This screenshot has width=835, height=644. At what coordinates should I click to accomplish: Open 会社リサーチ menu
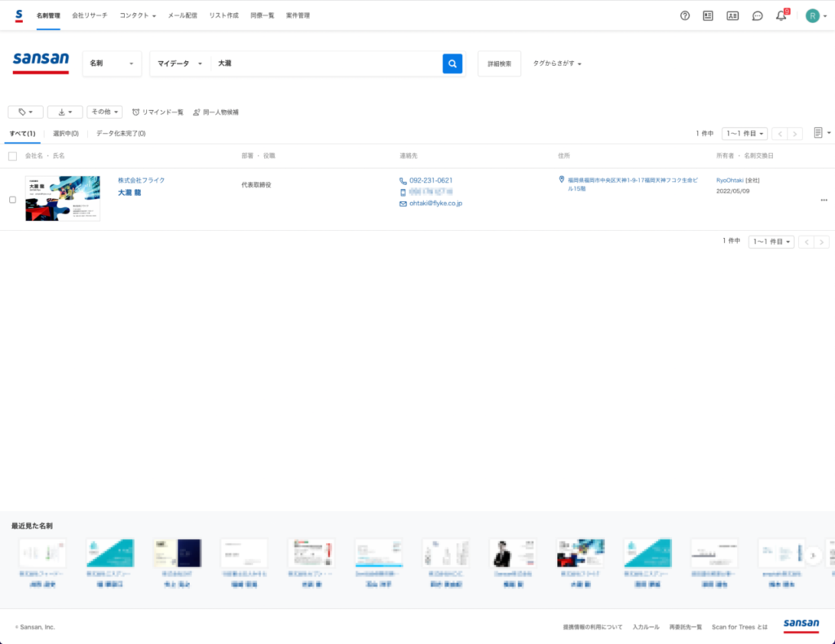point(90,15)
